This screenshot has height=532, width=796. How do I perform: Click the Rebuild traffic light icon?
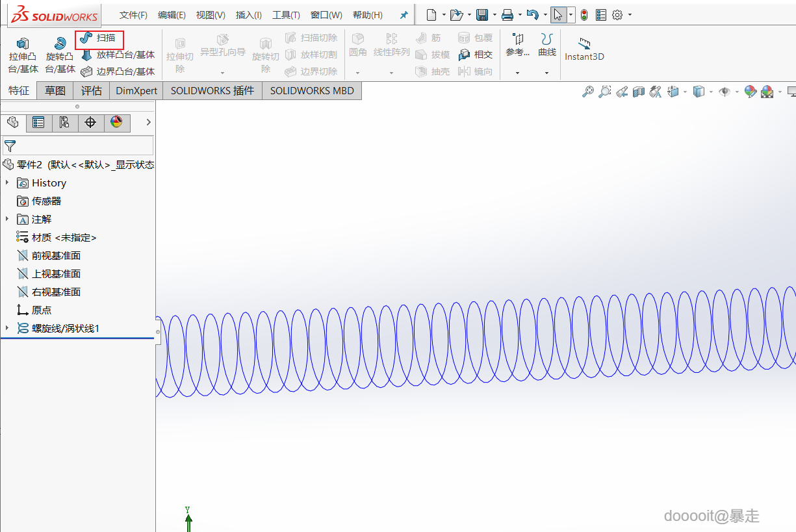584,15
